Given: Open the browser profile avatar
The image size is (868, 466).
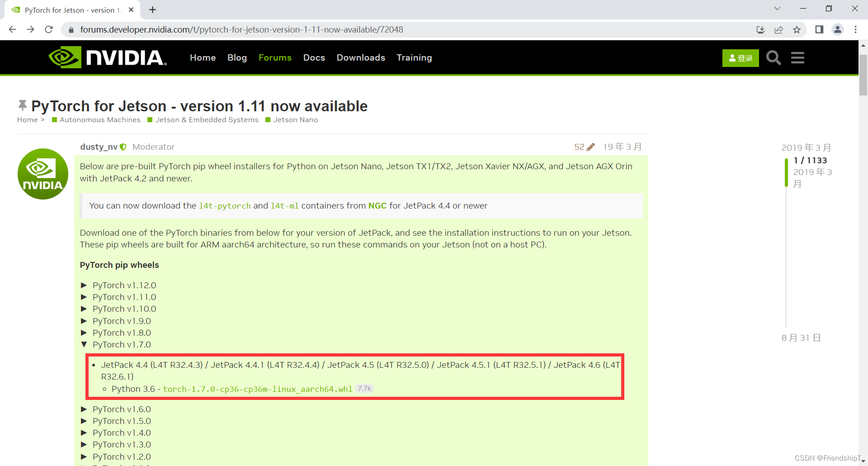Looking at the screenshot, I should [838, 29].
